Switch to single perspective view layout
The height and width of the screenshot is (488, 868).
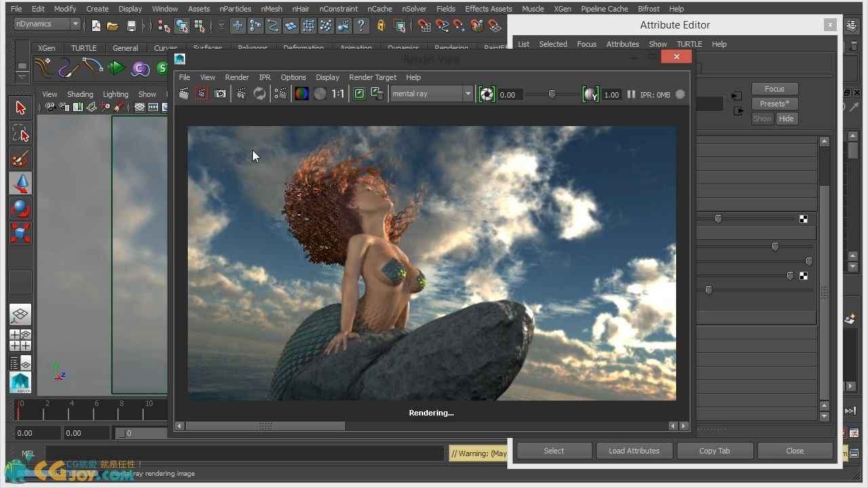point(20,314)
